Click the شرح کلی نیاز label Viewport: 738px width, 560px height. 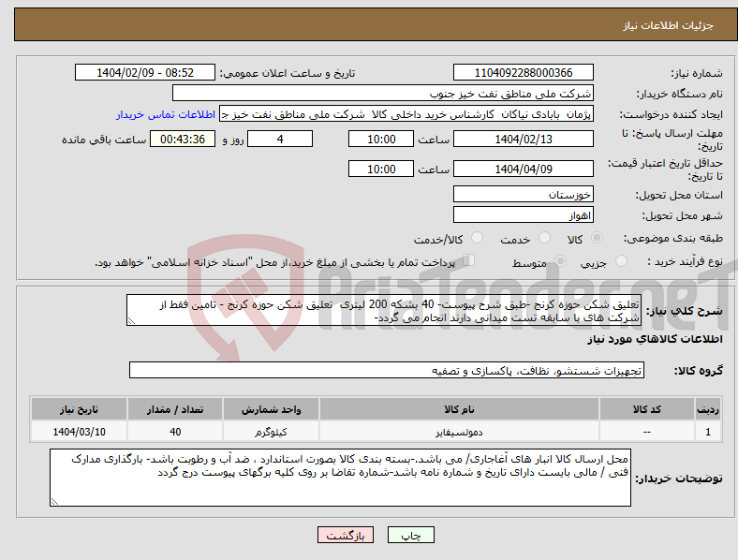coord(684,311)
